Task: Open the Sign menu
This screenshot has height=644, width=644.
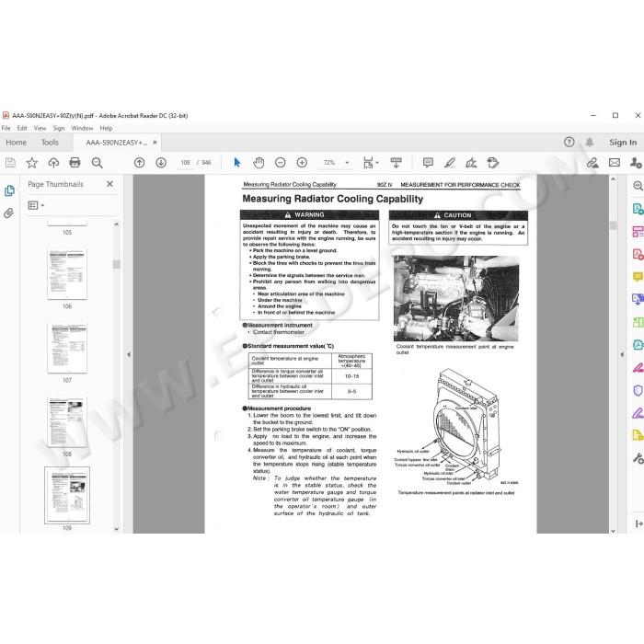Action: point(59,128)
